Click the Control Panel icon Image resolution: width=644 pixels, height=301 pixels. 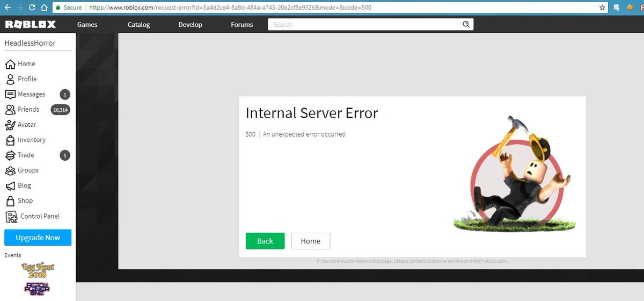click(11, 216)
